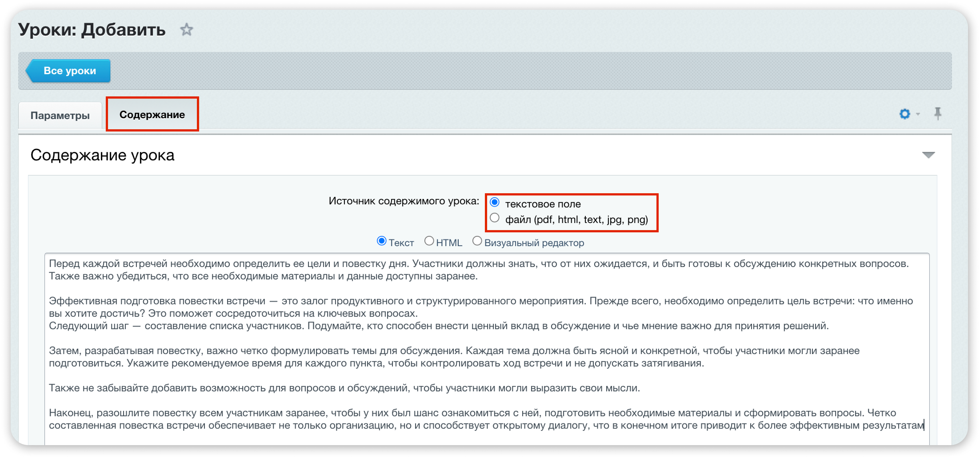The width and height of the screenshot is (980, 458).
Task: Click the paragraph starting with Эффективная подготовка
Action: (x=481, y=307)
